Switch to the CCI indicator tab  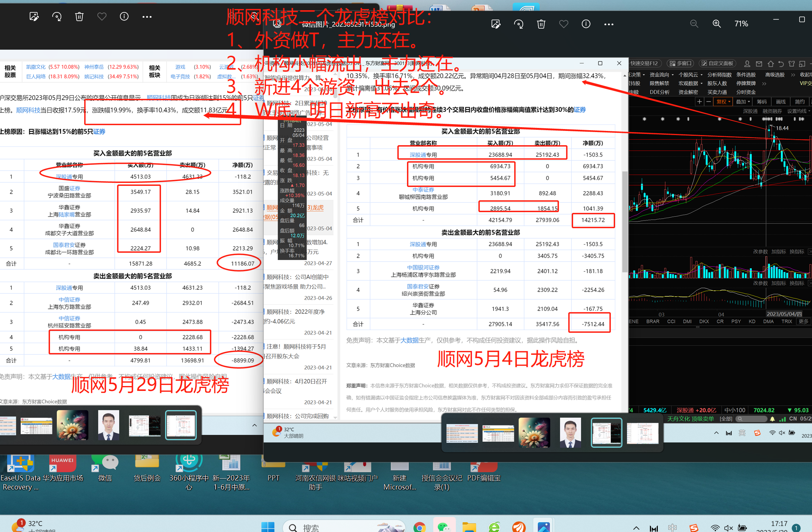pos(671,321)
